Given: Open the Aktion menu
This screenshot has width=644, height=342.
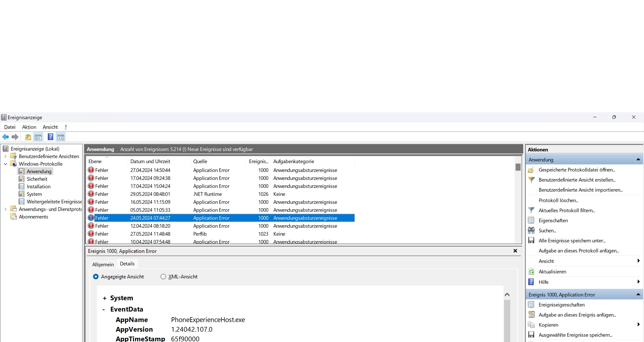Looking at the screenshot, I should pos(29,127).
